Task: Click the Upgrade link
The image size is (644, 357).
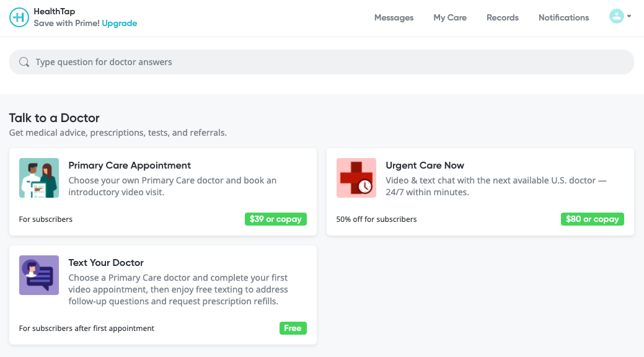Action: coord(120,24)
